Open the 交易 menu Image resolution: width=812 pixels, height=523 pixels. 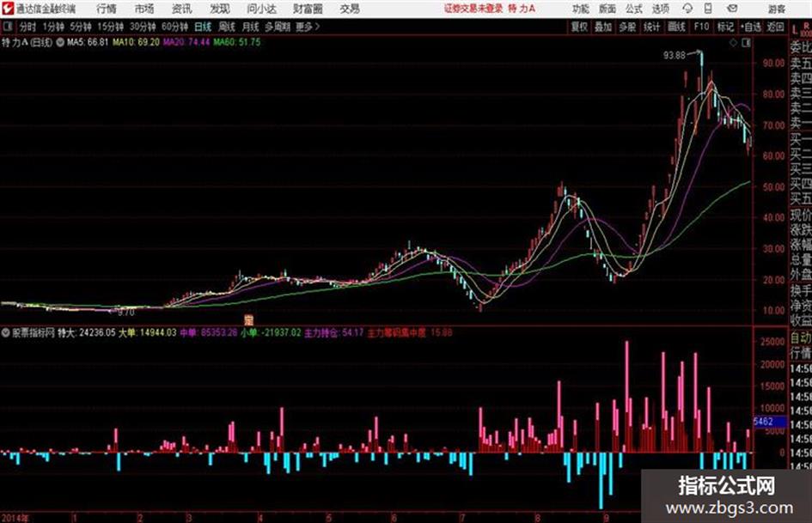(x=350, y=9)
